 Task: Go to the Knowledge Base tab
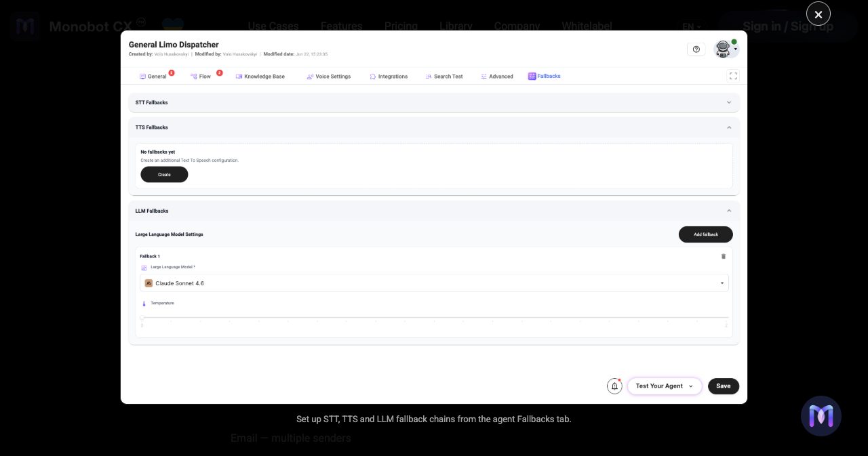click(x=260, y=77)
